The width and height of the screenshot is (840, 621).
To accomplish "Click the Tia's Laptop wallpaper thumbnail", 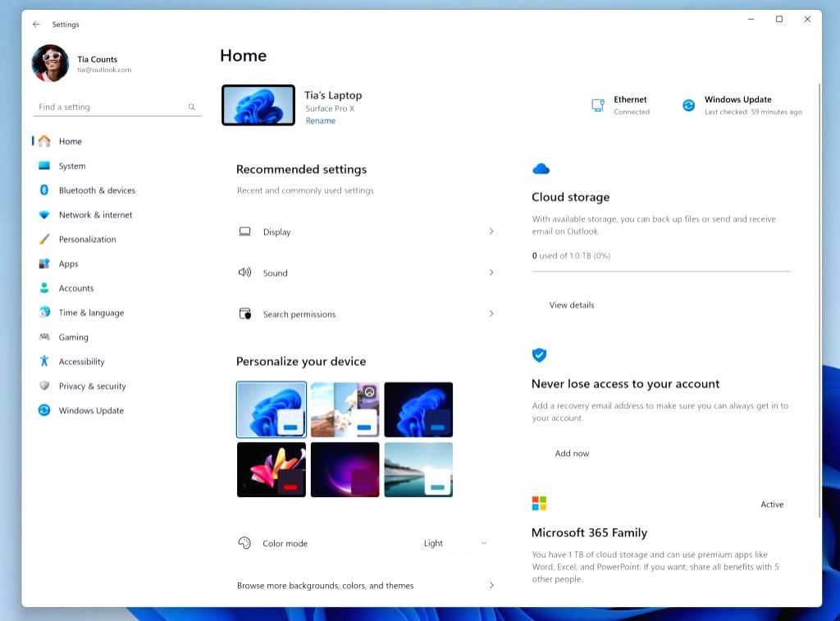I will 258,105.
